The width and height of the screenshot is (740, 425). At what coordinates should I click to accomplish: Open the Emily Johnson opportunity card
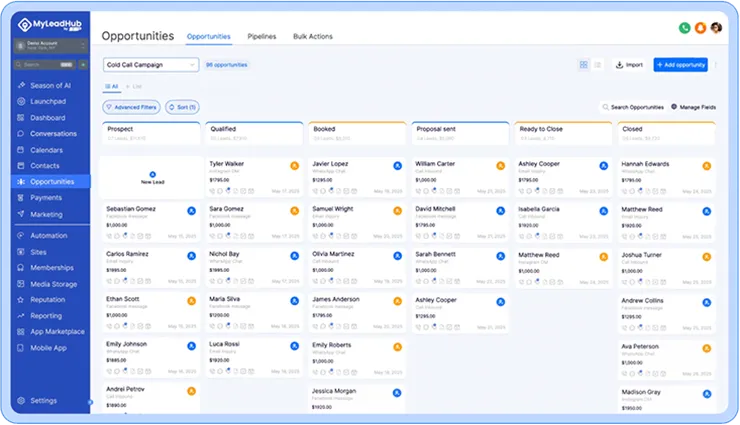[x=151, y=358]
